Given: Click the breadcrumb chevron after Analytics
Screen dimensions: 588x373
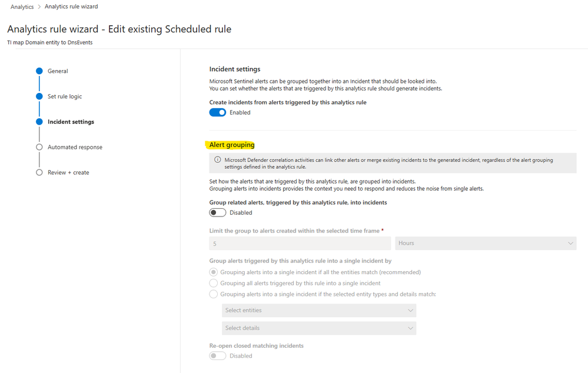Looking at the screenshot, I should click(x=39, y=6).
